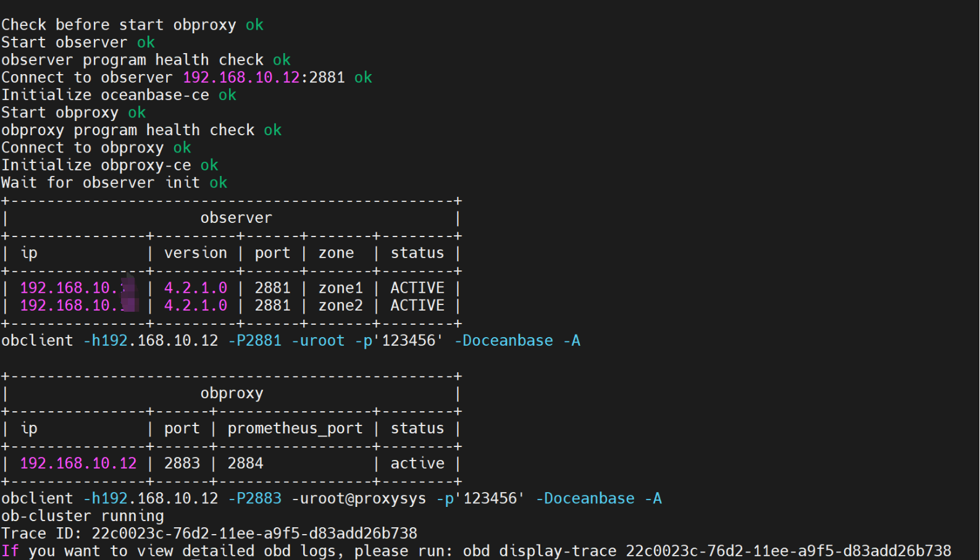Click 'obd display-trace' in the last line
This screenshot has height=560, width=980.
coord(540,551)
